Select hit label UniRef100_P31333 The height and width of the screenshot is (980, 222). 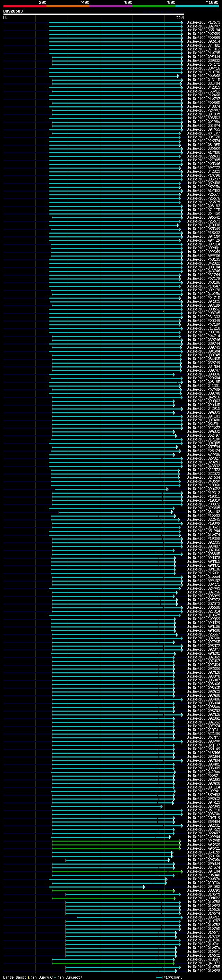[203, 317]
